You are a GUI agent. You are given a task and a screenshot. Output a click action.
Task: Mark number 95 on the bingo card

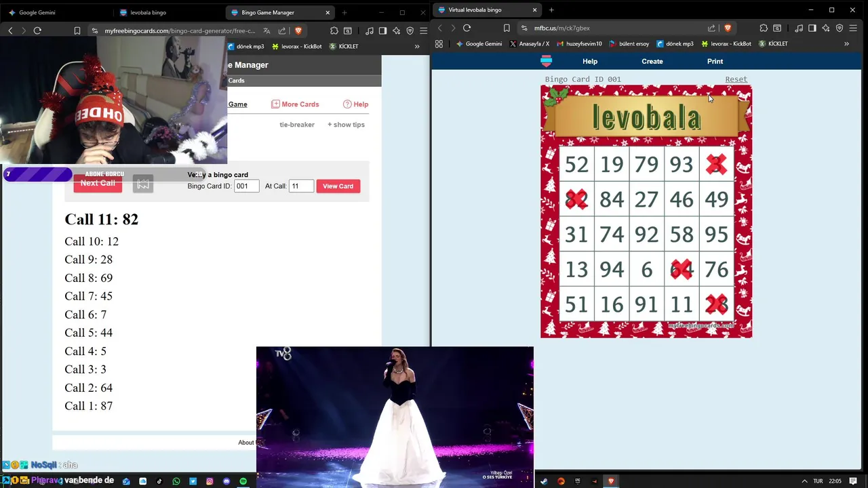pos(717,235)
